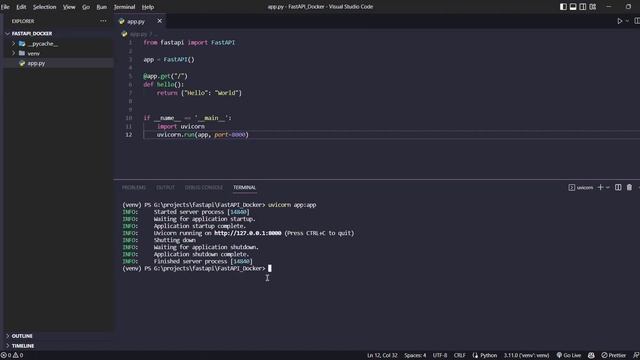Open the run options dropdown arrow
The image size is (640, 360).
627,21
